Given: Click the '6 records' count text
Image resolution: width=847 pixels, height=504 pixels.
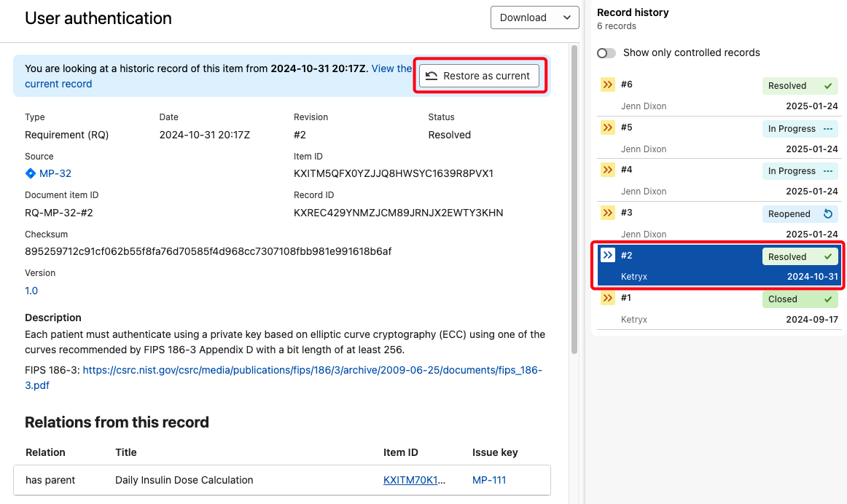Looking at the screenshot, I should click(617, 26).
